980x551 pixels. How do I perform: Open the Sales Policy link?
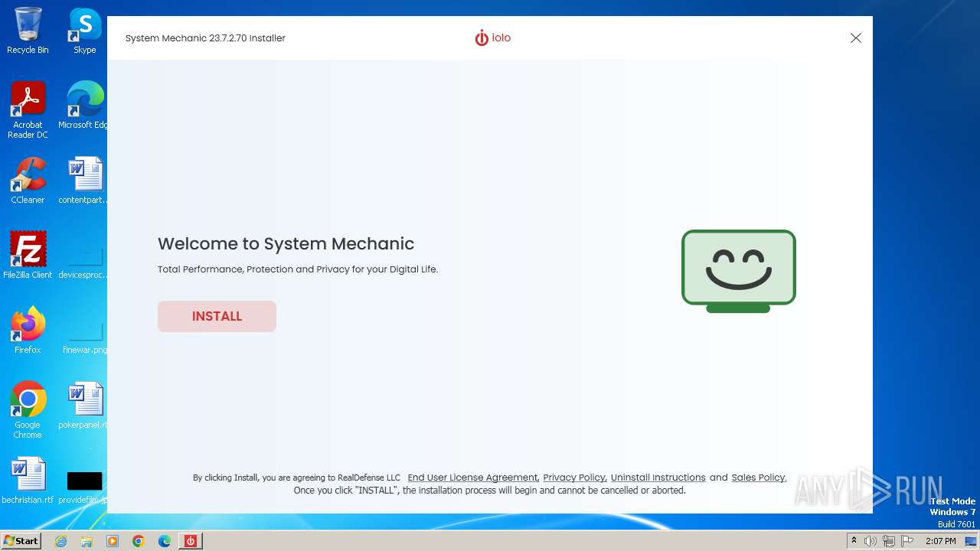coord(759,478)
